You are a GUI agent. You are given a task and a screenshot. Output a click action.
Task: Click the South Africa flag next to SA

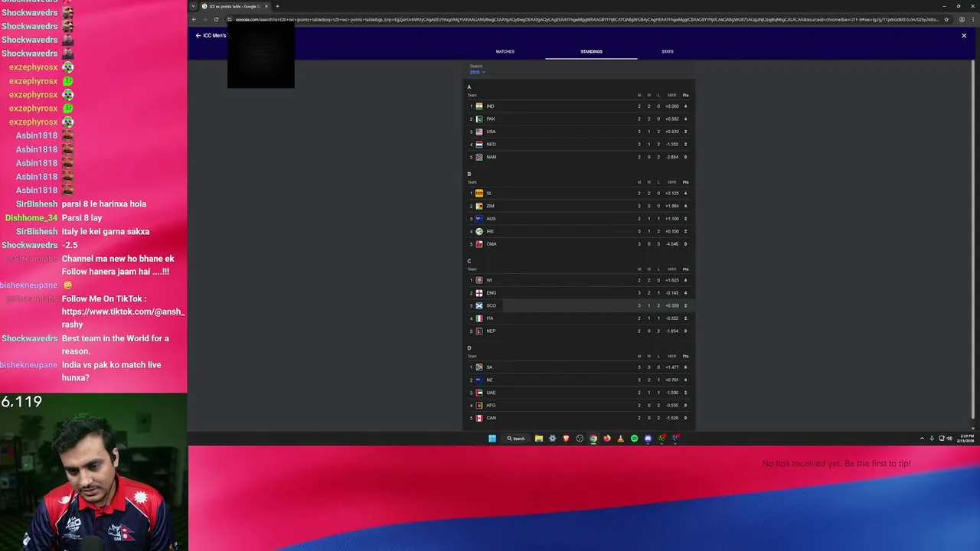tap(479, 367)
